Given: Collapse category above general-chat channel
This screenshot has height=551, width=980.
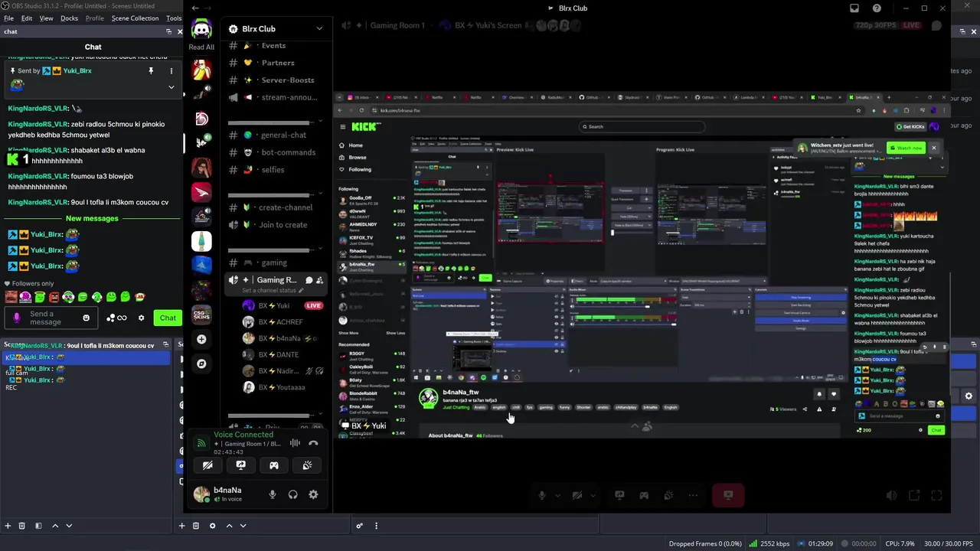Looking at the screenshot, I should [319, 122].
